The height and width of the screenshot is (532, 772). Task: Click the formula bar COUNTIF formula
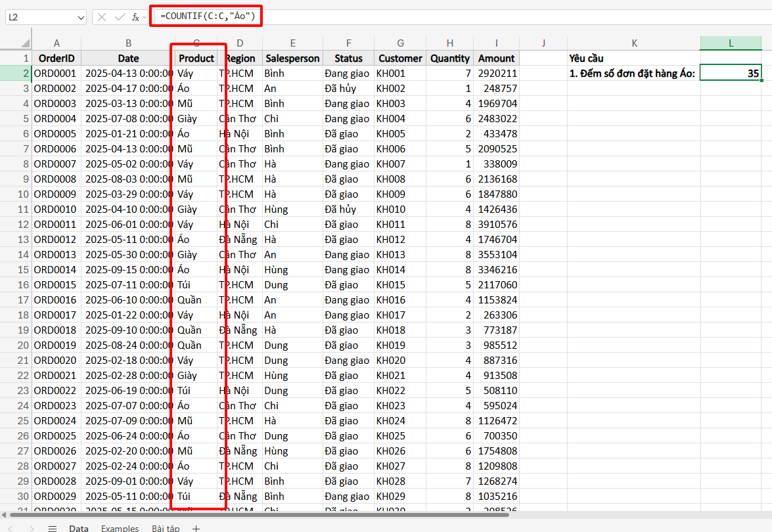pos(208,16)
